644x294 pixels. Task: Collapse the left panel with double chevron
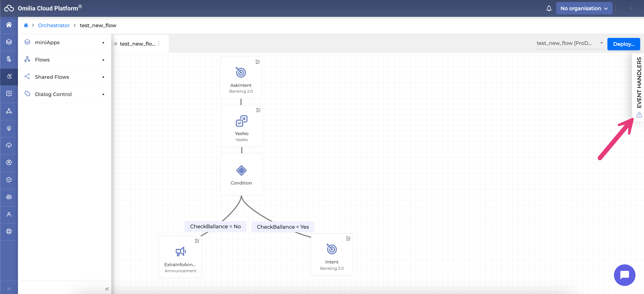(107, 289)
